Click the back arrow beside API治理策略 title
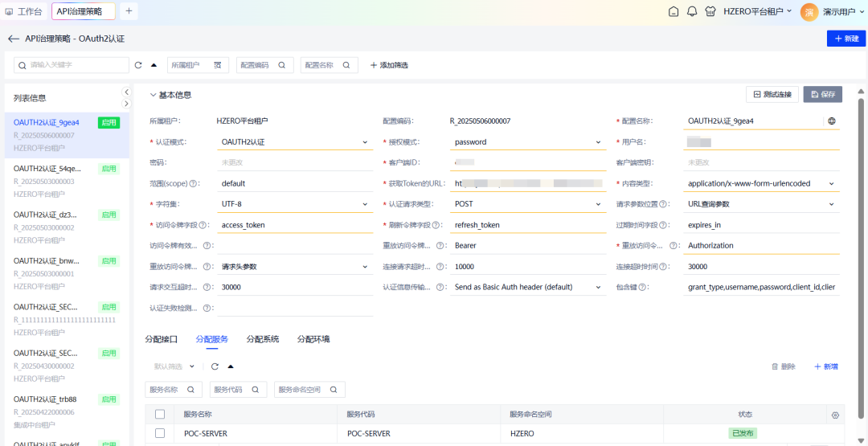 [14, 39]
